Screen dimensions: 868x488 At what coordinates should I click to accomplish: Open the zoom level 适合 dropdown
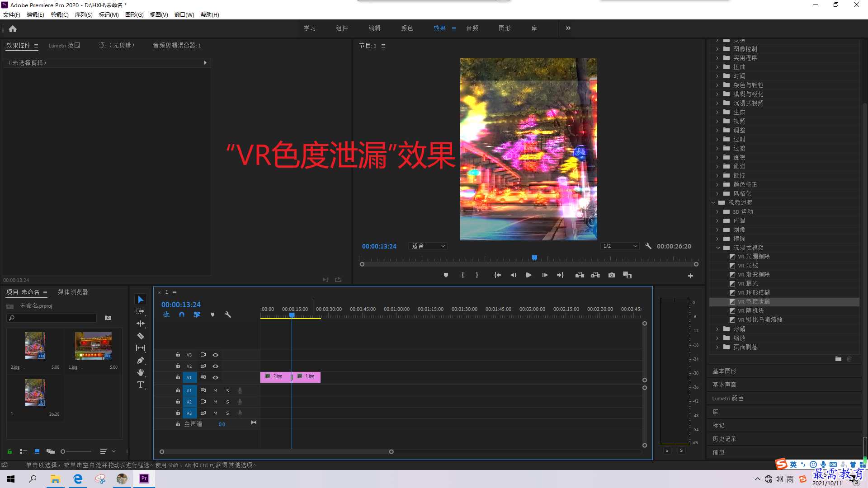click(428, 246)
